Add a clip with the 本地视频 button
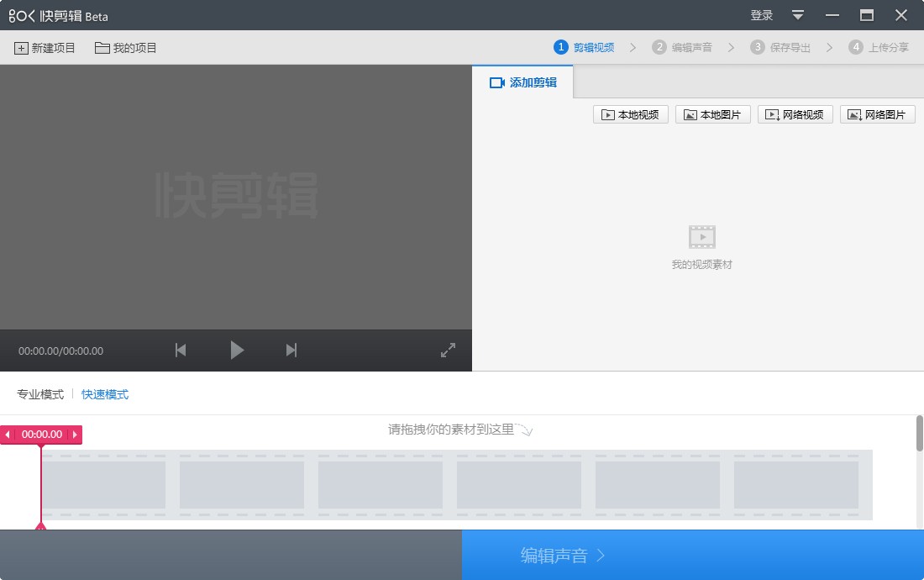This screenshot has height=580, width=924. 630,114
